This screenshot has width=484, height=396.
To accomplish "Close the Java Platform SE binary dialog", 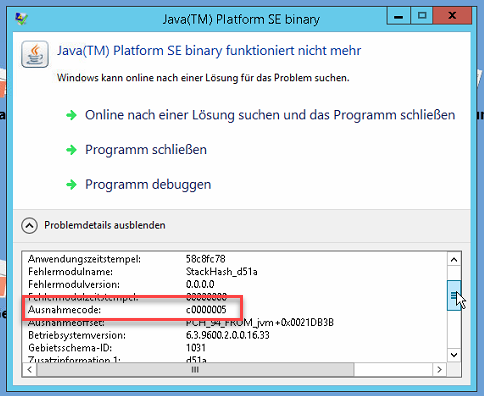I will (x=452, y=16).
